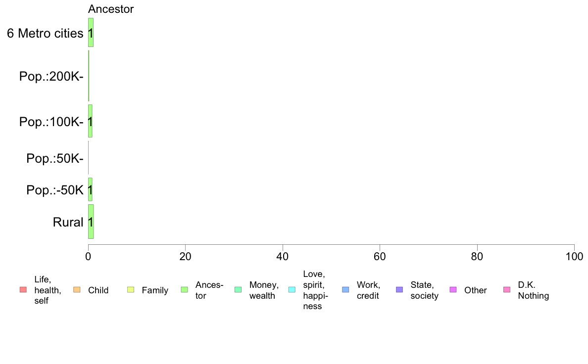Click the Pop.:200K- axis label
588x364 pixels.
51,76
